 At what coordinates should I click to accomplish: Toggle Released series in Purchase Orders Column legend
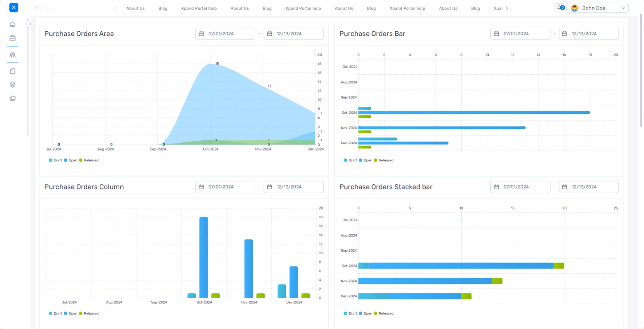88,313
